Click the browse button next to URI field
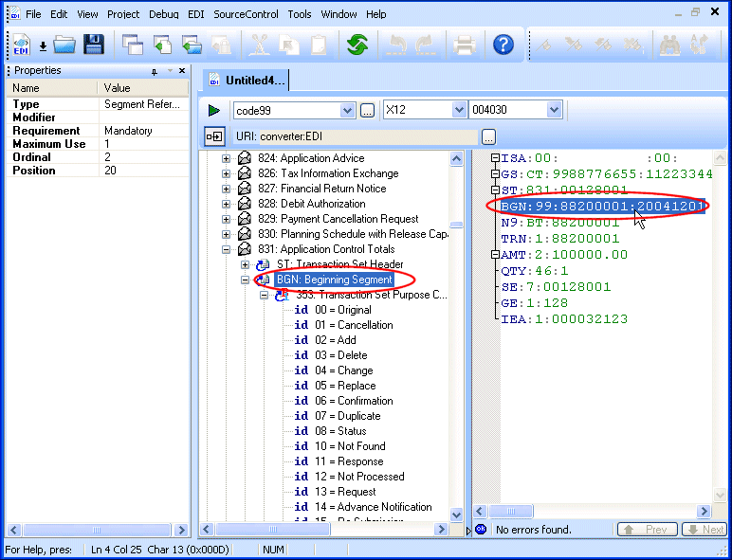 (488, 136)
